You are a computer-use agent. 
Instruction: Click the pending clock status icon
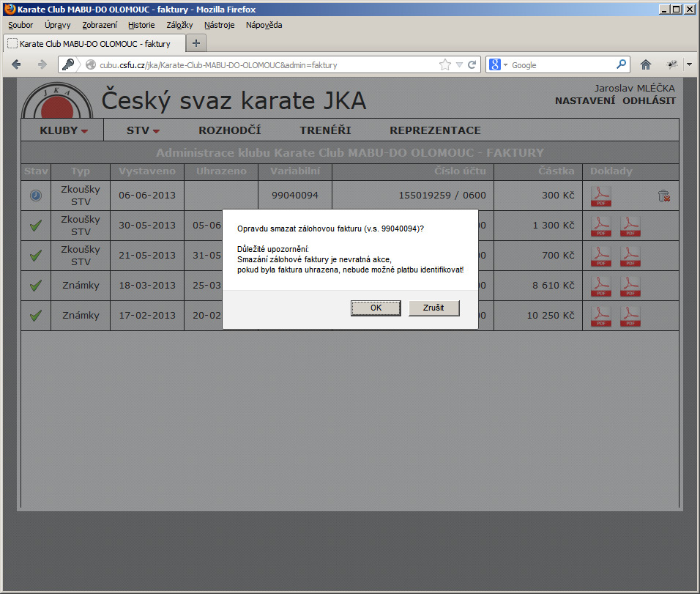36,195
